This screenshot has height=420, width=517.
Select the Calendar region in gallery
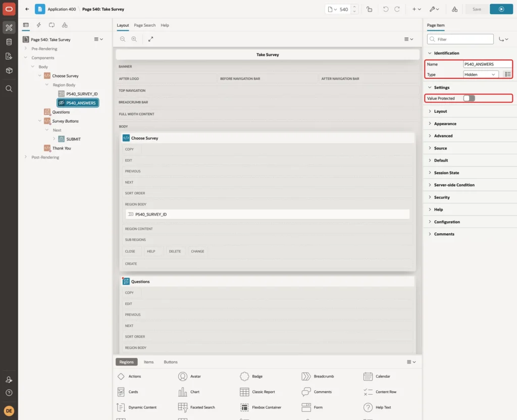point(377,376)
